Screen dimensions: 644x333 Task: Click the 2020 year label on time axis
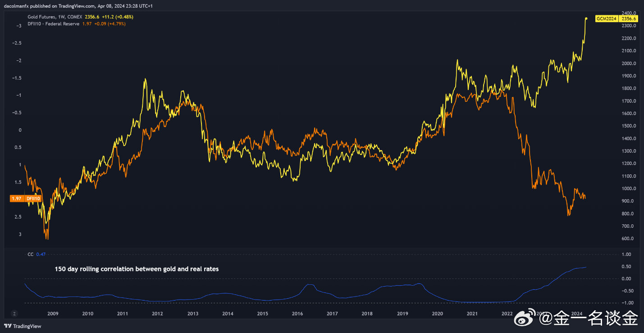click(x=437, y=313)
